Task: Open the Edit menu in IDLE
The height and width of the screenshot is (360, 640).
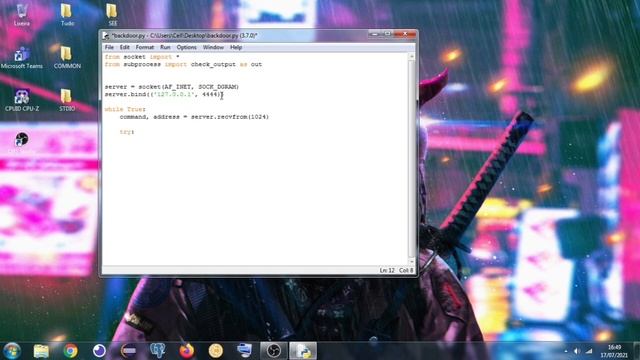Action: point(124,47)
